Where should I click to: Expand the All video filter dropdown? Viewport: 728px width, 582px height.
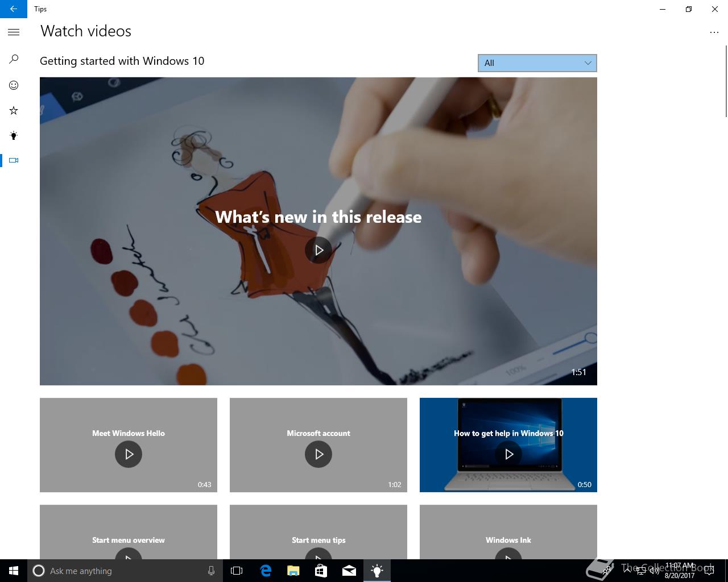pos(537,63)
